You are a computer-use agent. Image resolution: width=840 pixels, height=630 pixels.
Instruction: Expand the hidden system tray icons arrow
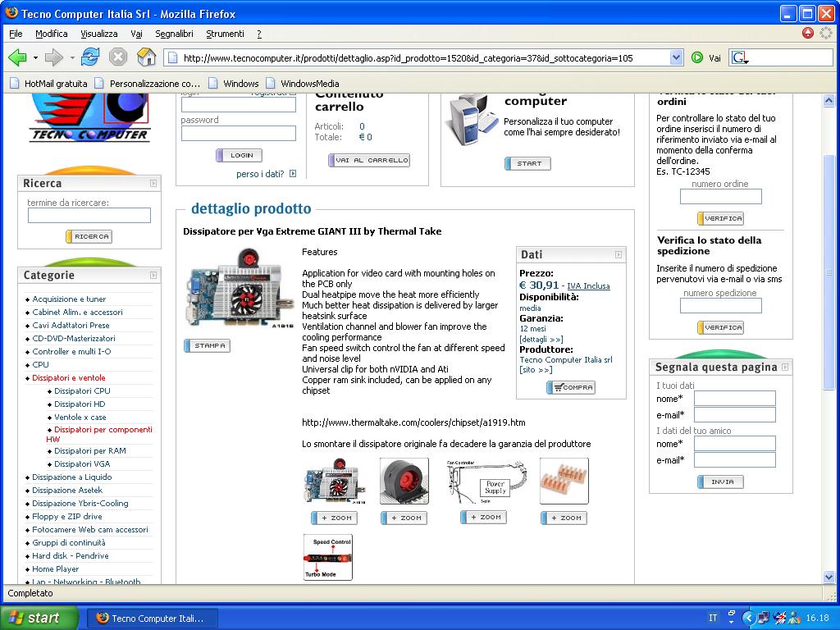click(x=748, y=618)
